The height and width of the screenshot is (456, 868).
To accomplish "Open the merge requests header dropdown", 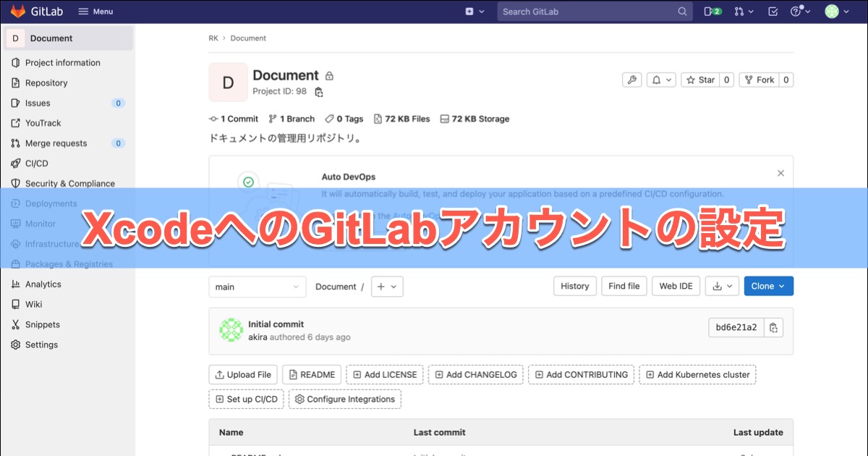I will pos(744,12).
